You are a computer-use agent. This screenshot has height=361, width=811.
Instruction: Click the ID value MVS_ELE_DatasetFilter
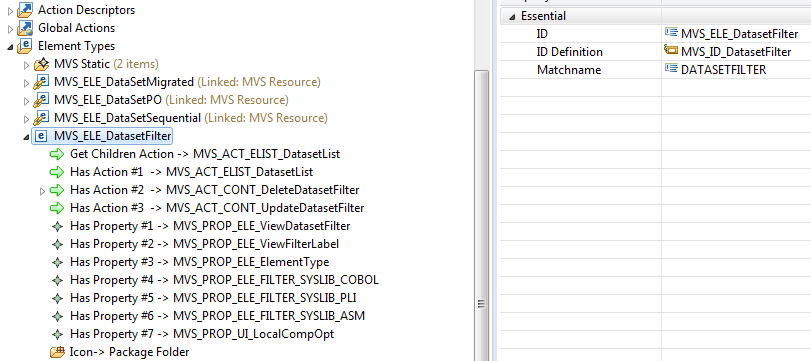point(739,34)
